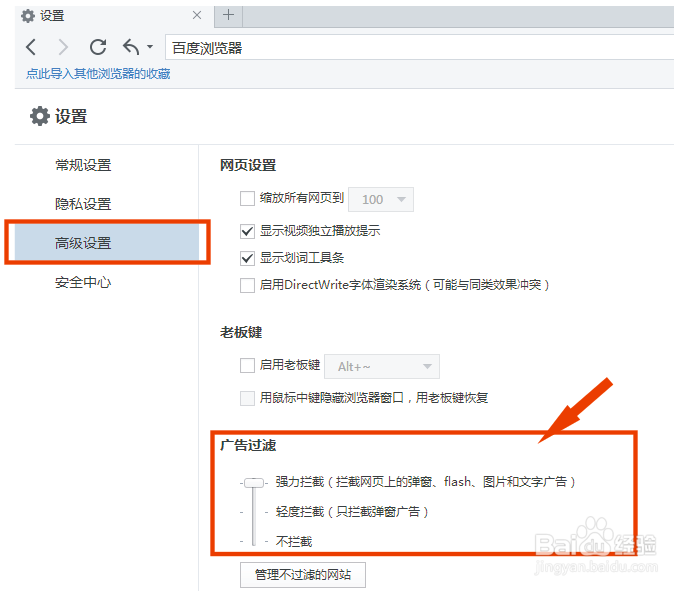Click the 老板键 section heading

[241, 332]
